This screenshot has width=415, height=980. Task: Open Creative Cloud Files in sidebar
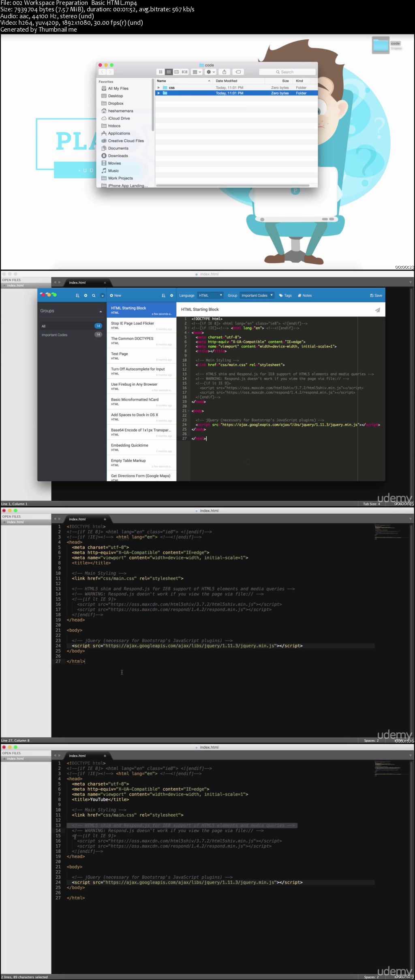126,141
